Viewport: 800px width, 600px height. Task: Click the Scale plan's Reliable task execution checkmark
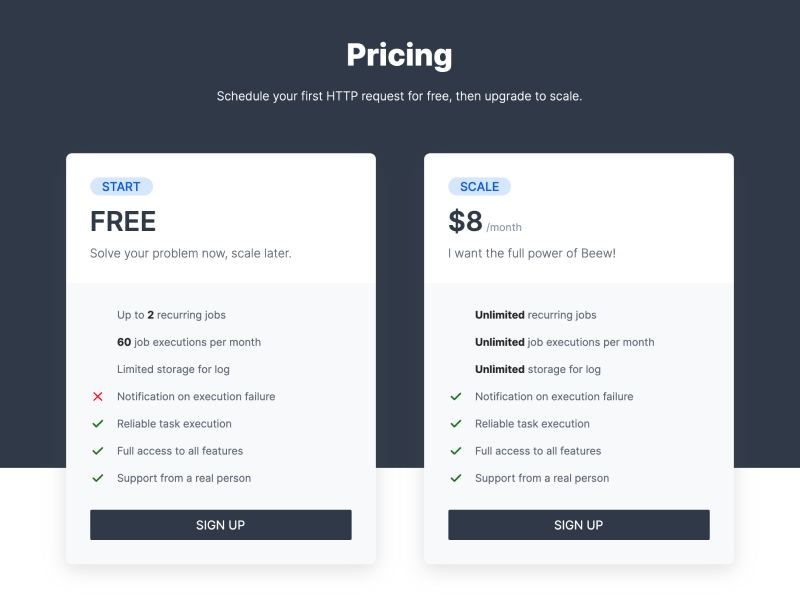coord(456,424)
